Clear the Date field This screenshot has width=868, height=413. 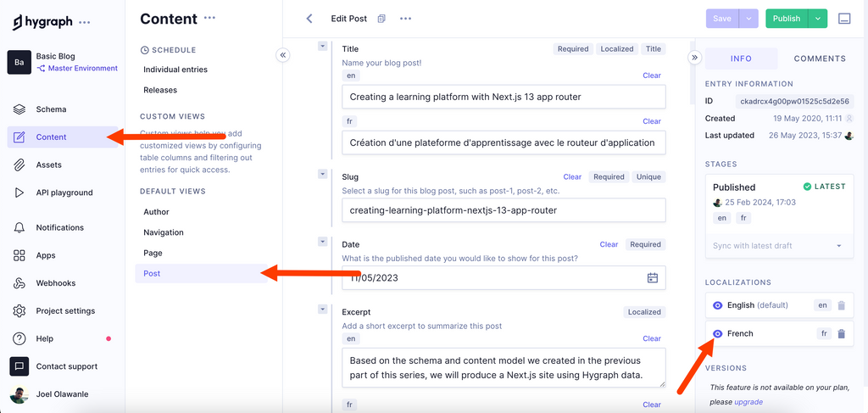pos(609,244)
